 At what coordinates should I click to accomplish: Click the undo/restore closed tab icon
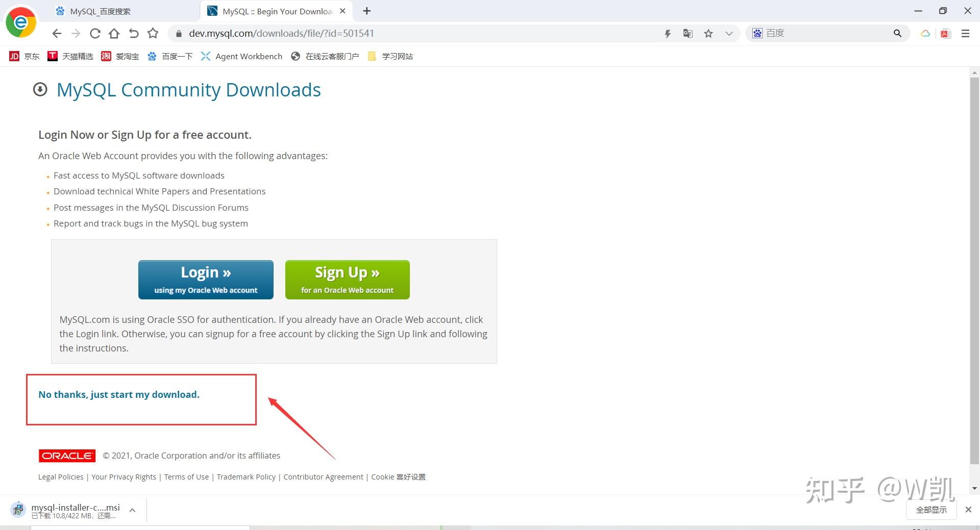pyautogui.click(x=134, y=34)
